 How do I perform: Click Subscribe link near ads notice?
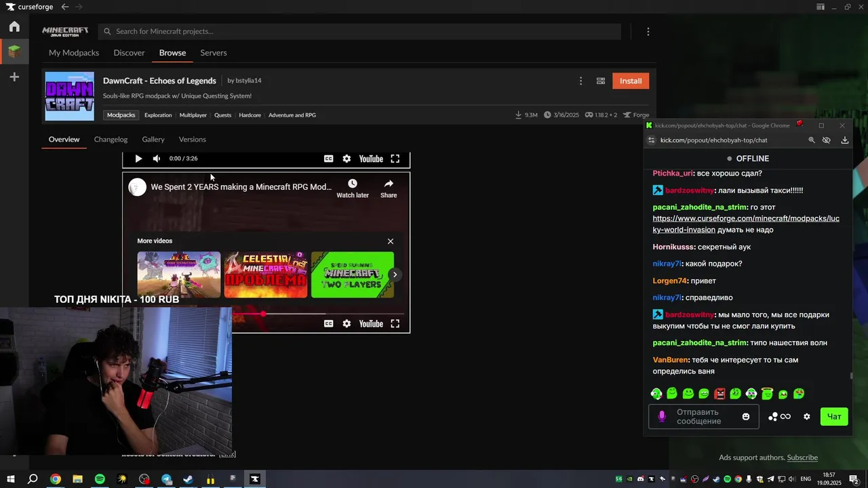[802, 457]
